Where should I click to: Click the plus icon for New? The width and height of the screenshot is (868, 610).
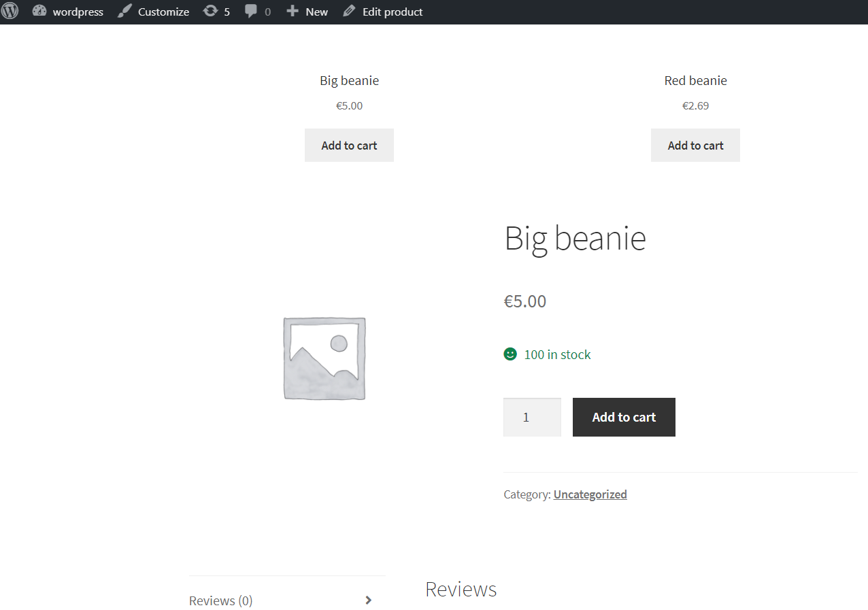(x=293, y=12)
